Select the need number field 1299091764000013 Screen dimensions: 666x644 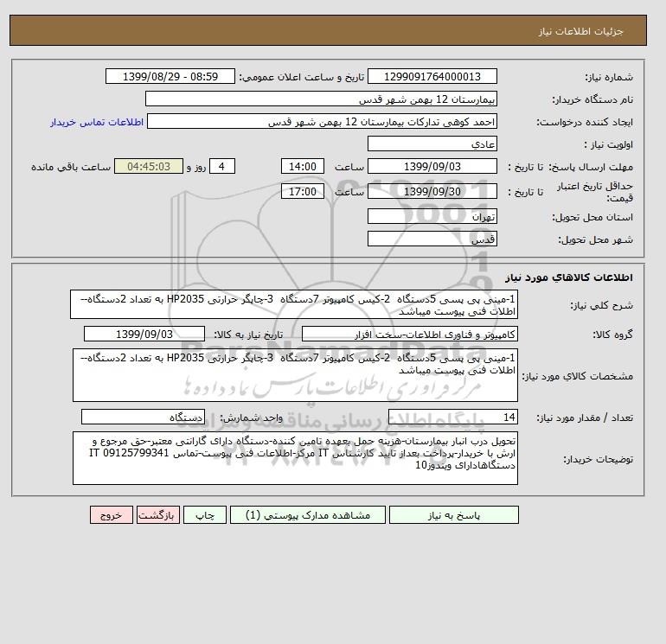pos(432,76)
